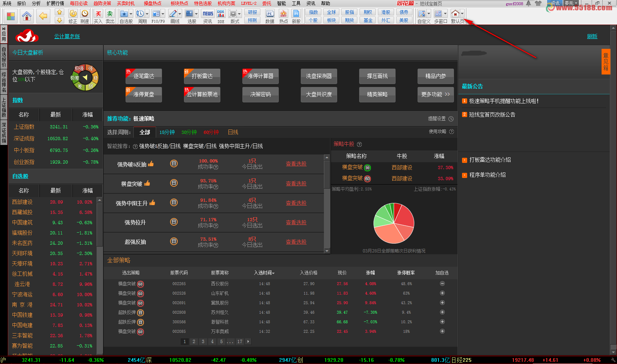
Task: Open the 多窗口 multi-window icon
Action: coord(438,14)
